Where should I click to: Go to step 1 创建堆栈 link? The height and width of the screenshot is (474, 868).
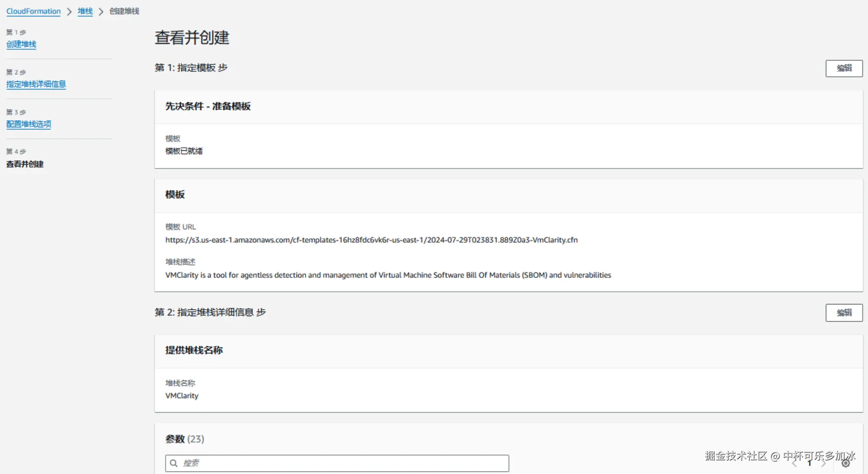(21, 44)
